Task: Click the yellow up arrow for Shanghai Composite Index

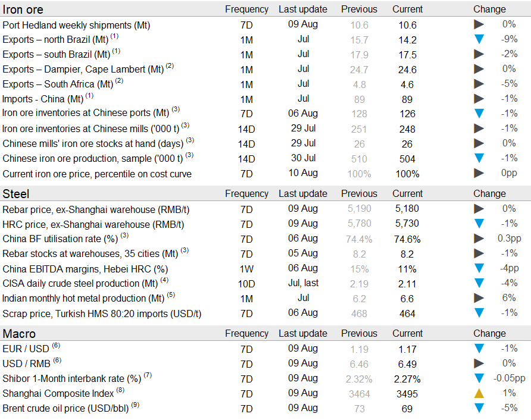Action: tap(479, 393)
